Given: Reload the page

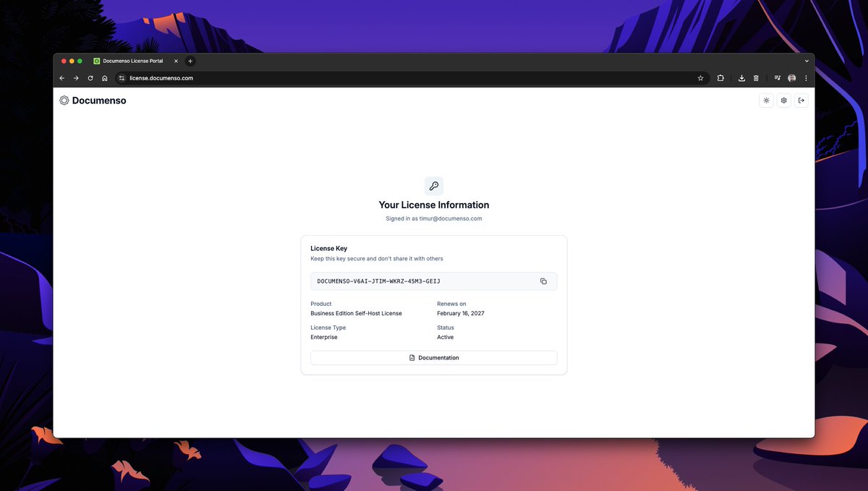Looking at the screenshot, I should tap(90, 78).
